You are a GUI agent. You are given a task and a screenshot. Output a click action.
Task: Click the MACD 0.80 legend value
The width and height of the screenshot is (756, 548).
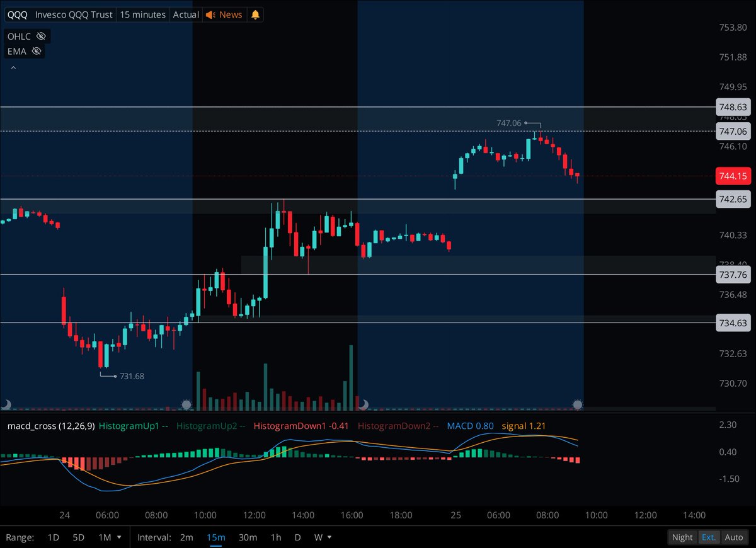coord(471,426)
